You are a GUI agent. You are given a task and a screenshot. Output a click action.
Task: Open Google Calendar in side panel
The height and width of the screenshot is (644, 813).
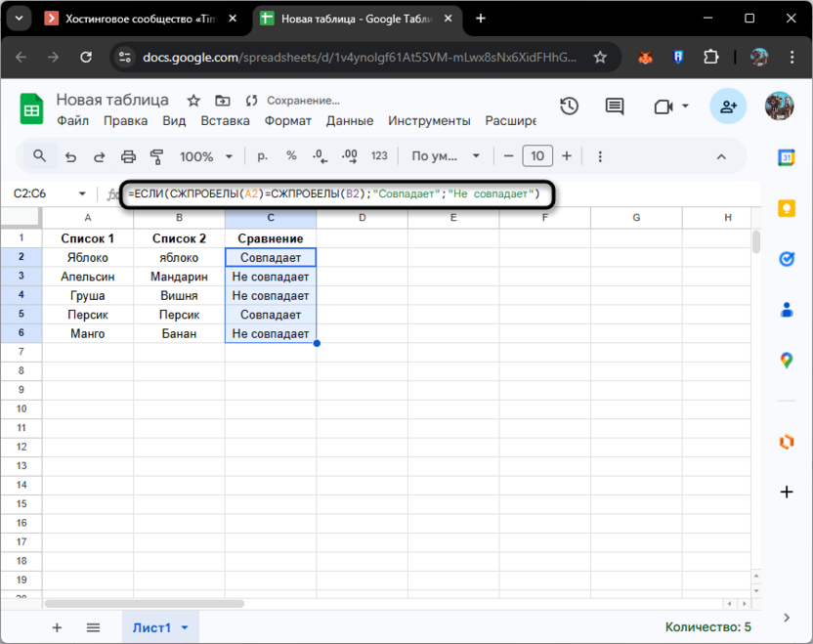pos(786,157)
